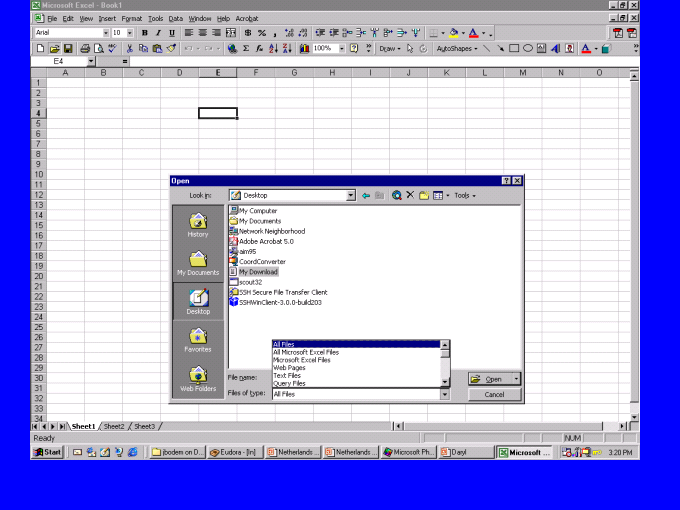Expand the Tools menu in Open dialog
Screen dimensions: 680x510
pos(464,196)
